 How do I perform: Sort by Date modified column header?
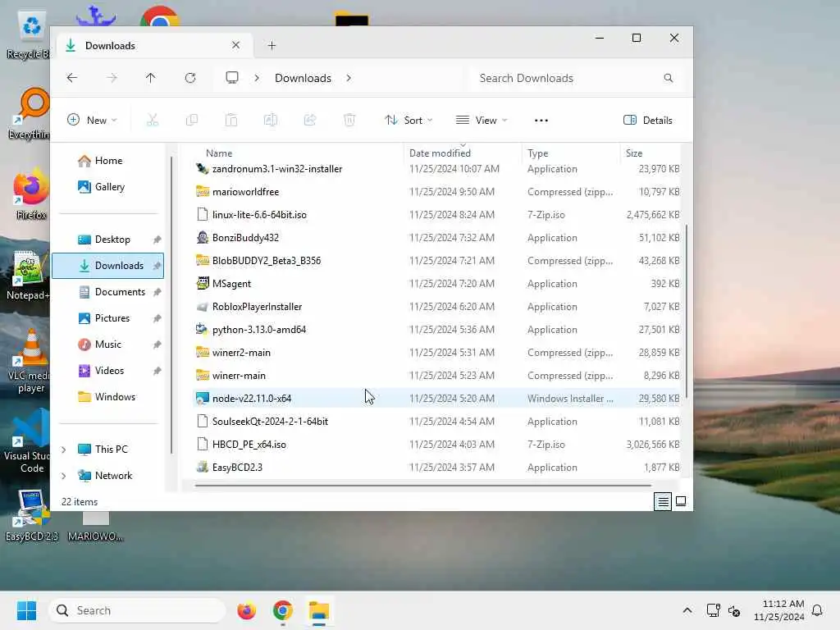click(x=440, y=153)
